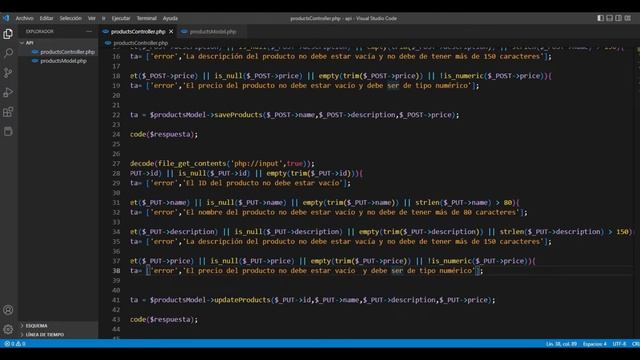Click code($respuesta) on line 43

pyautogui.click(x=164, y=319)
